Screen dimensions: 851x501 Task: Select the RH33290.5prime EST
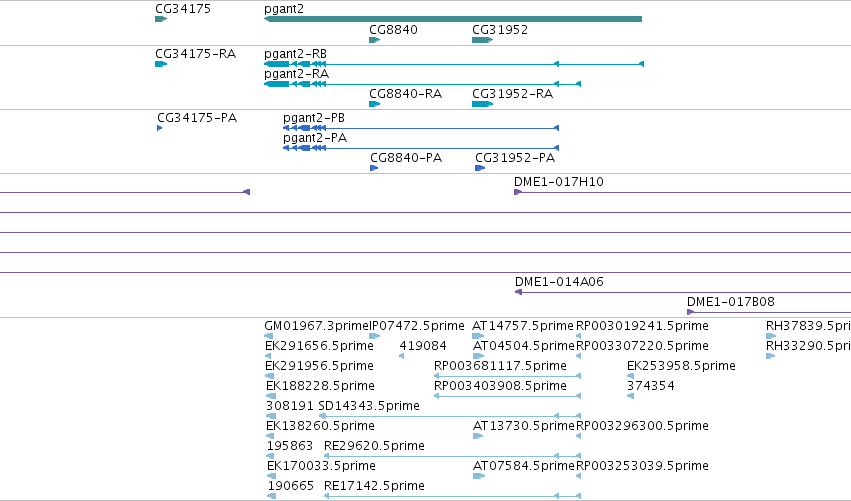[x=771, y=356]
